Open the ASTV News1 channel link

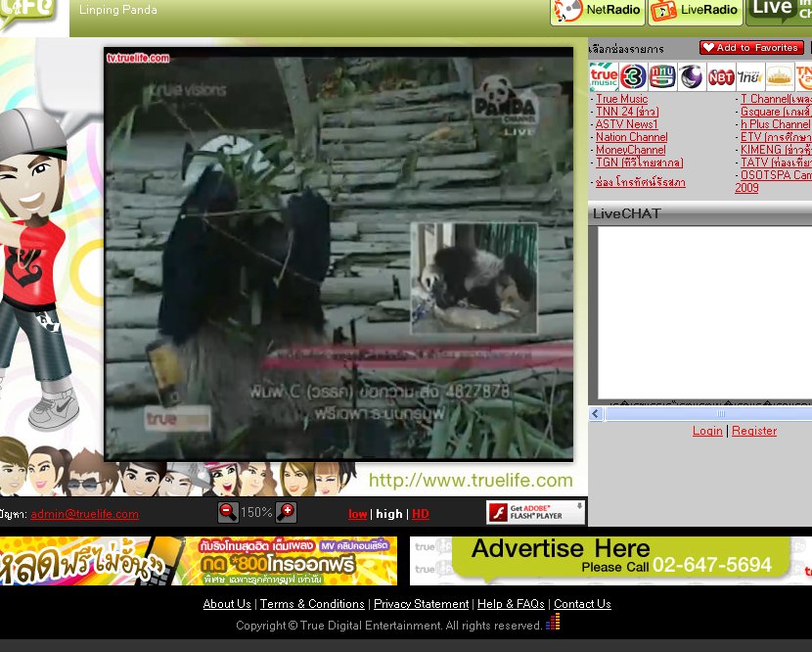click(626, 124)
